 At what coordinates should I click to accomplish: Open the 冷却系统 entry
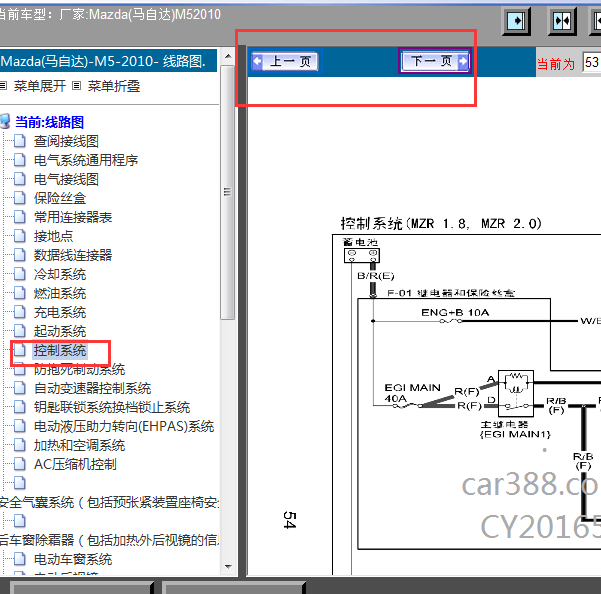60,274
